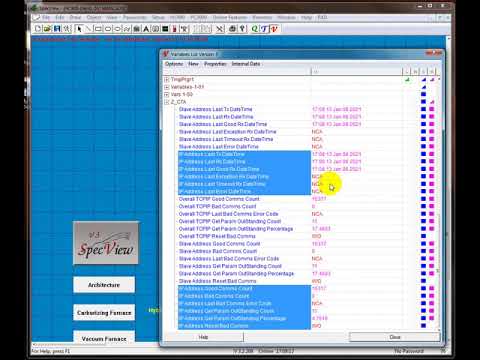Click the New file toolbar icon
The image size is (480, 360).
click(x=38, y=29)
